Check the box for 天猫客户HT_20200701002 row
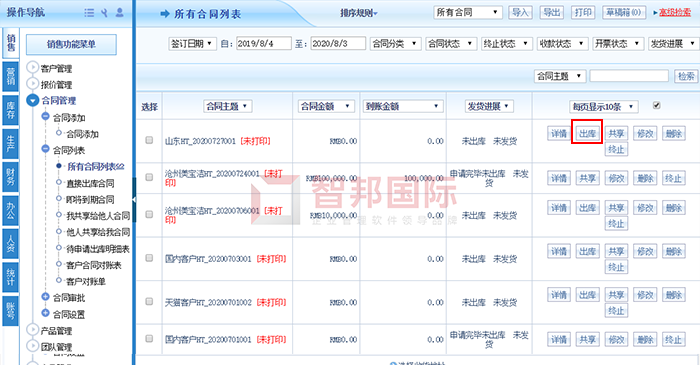This screenshot has width=700, height=365. coord(149,302)
